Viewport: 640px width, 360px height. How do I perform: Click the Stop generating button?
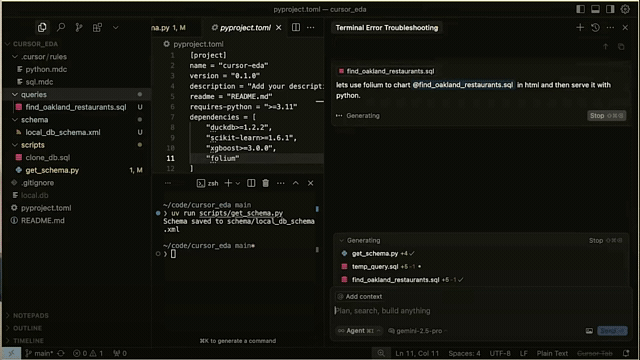tap(606, 116)
